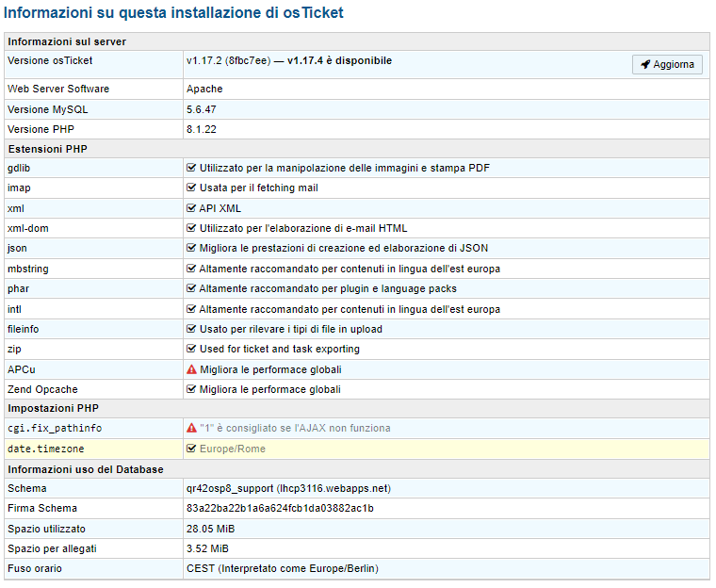Select the v1.17.4 è disponibile text
The width and height of the screenshot is (716, 588).
(339, 61)
